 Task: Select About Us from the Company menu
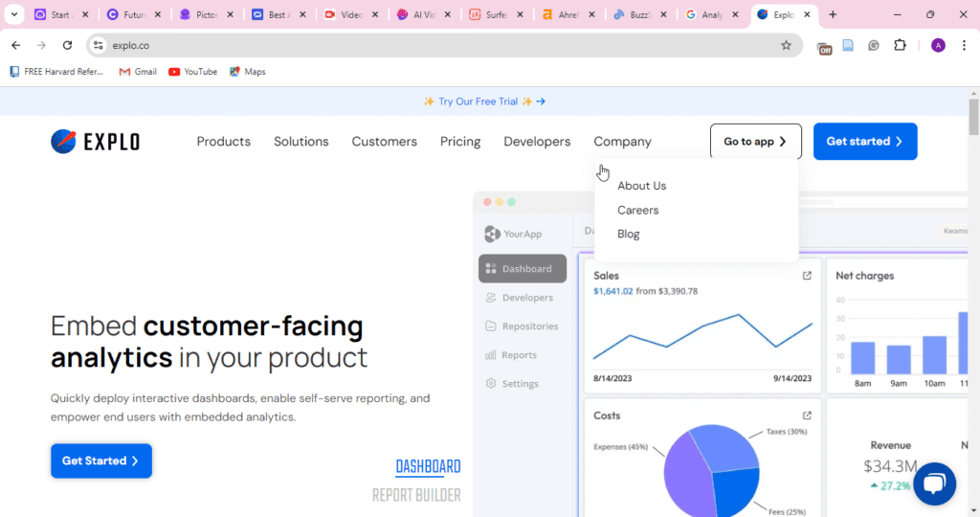[x=641, y=186]
